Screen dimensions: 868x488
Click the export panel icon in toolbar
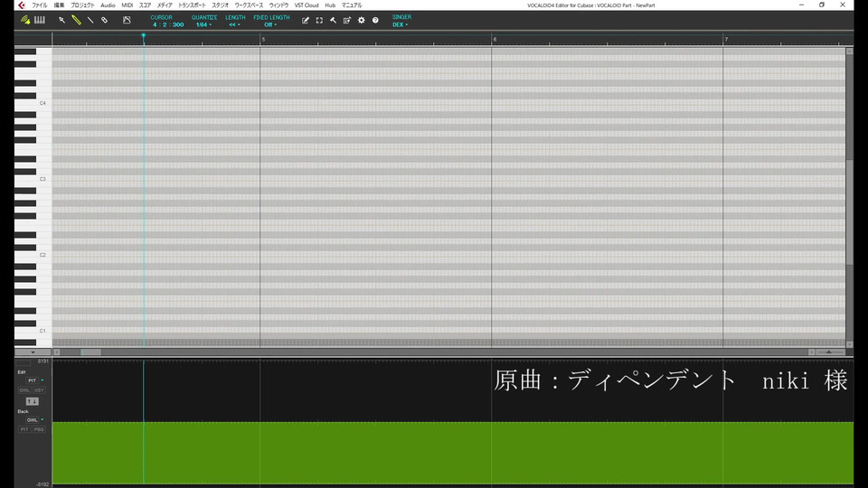tap(347, 21)
